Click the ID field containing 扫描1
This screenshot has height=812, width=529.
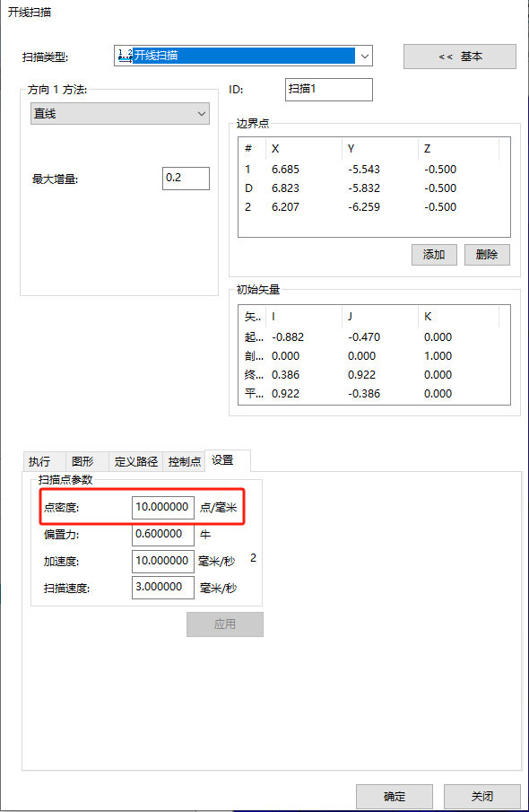(329, 90)
